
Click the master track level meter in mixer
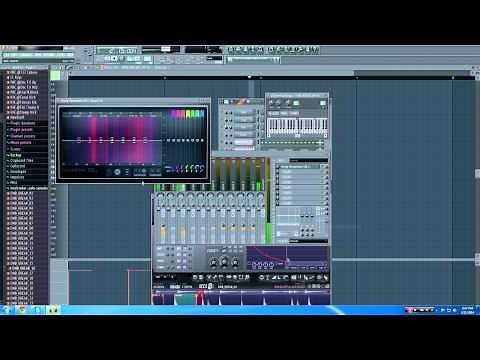[x=268, y=200]
